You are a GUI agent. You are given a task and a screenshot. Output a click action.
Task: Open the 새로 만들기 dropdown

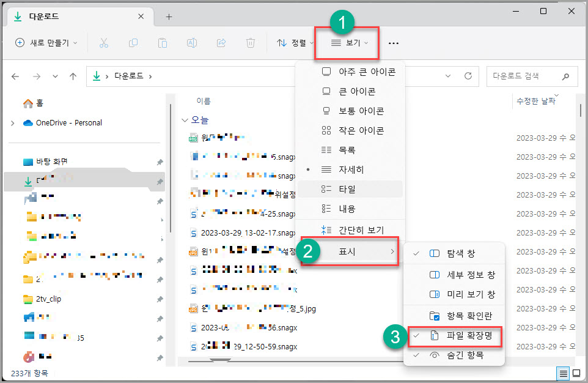pyautogui.click(x=46, y=43)
